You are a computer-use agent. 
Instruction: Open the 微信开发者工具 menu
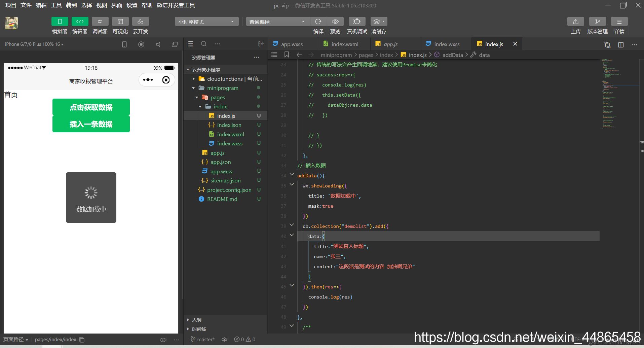click(x=176, y=5)
